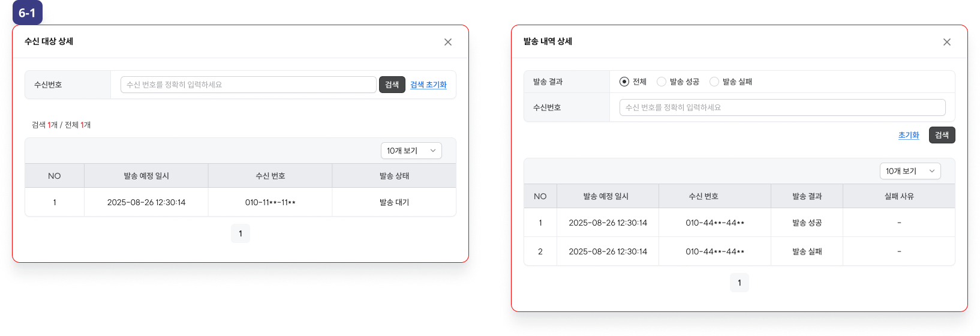Select the row with number 010-11**-11**
Viewport: 980px width, 336px height.
270,202
